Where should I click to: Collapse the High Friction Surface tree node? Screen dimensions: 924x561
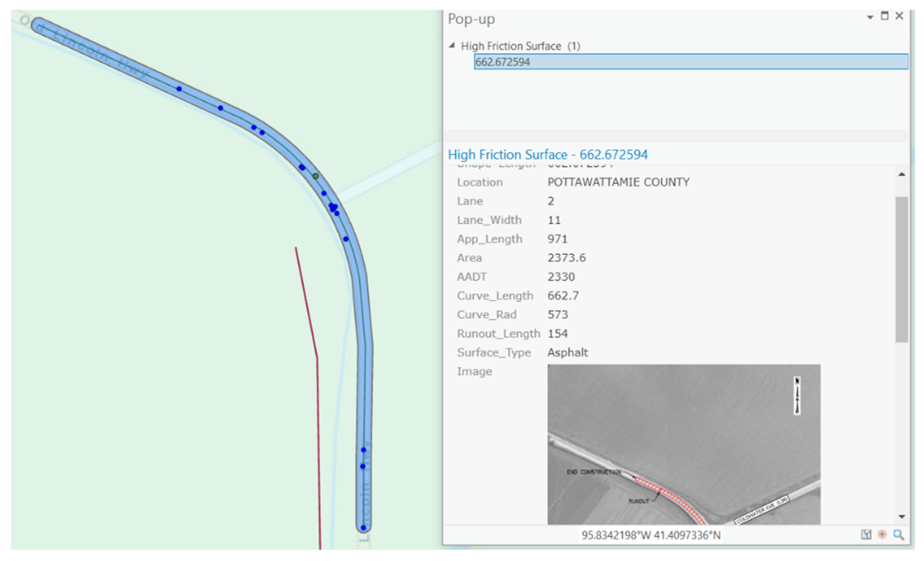click(452, 46)
